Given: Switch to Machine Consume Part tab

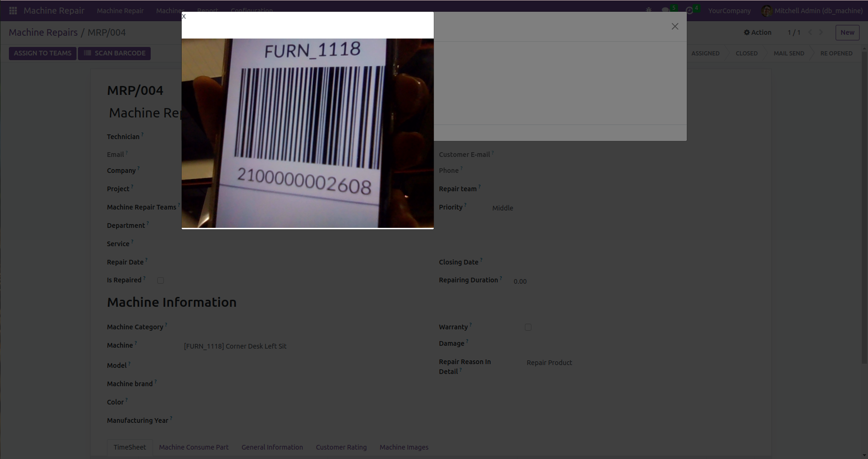Looking at the screenshot, I should [x=194, y=447].
